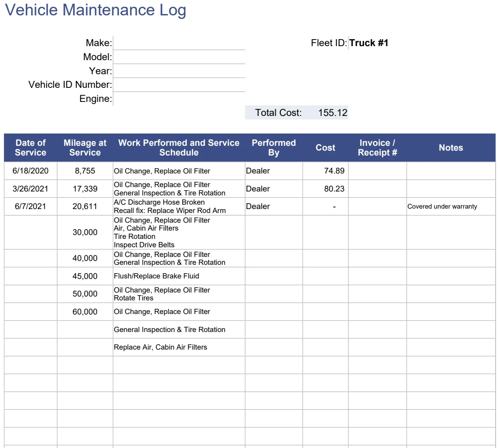Click the 'Vehicle Maintenance Log' title
Viewport: 500px width, 448px height.
point(95,10)
